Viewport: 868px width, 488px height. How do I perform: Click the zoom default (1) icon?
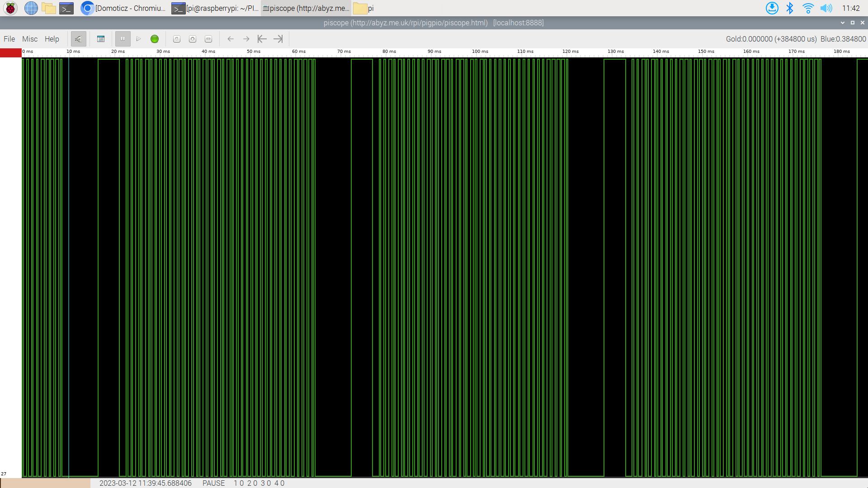[177, 39]
